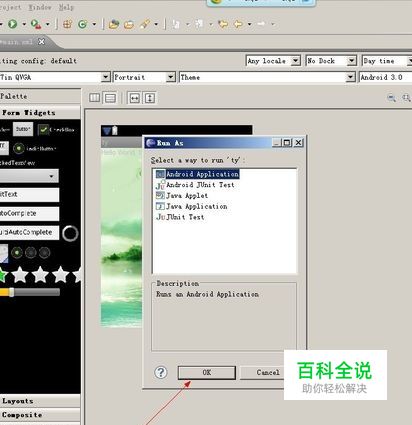Set horizontal orientation layout icon
412x425 pixels.
[x=95, y=98]
